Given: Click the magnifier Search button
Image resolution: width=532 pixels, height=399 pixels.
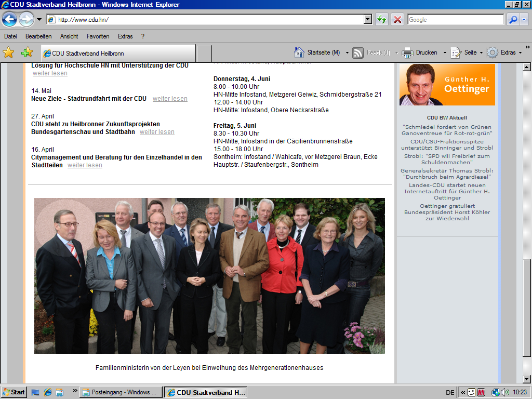Looking at the screenshot, I should 513,20.
